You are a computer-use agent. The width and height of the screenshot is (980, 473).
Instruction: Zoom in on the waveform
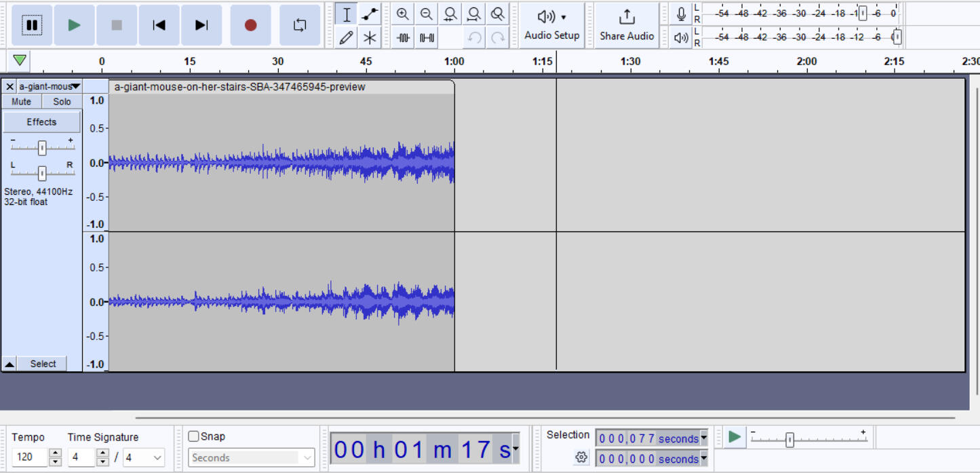click(403, 14)
